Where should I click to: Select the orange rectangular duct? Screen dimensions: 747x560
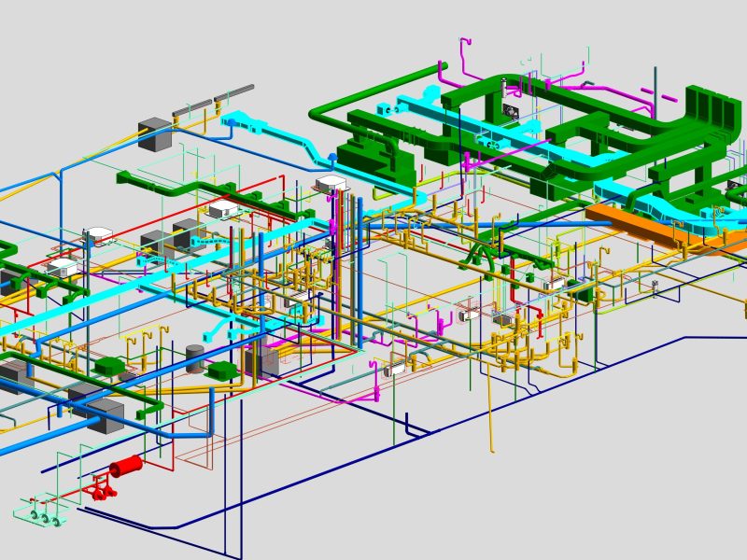[x=667, y=231]
